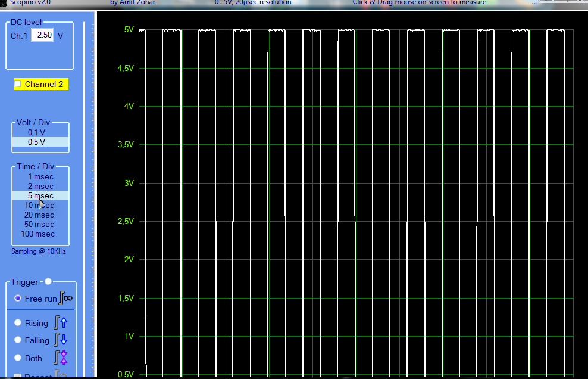Click the Ch.1 DC level input field
Screen dimensions: 588x379
tap(42, 35)
